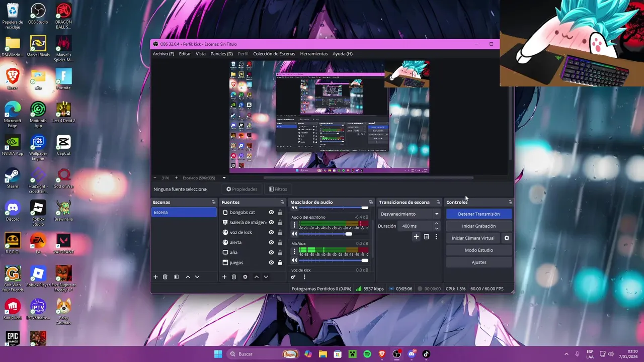Image resolution: width=644 pixels, height=362 pixels.
Task: Open Paneles (D) menu
Action: pos(221,54)
